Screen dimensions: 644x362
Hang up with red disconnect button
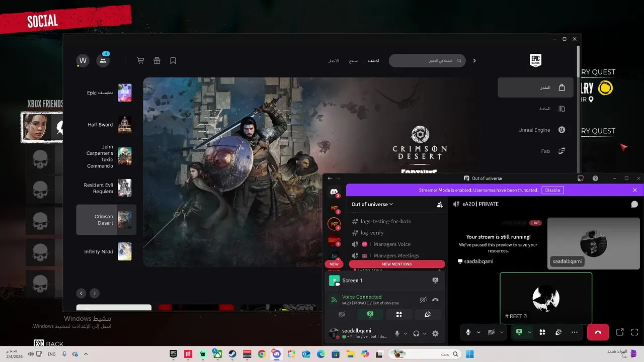pyautogui.click(x=598, y=332)
